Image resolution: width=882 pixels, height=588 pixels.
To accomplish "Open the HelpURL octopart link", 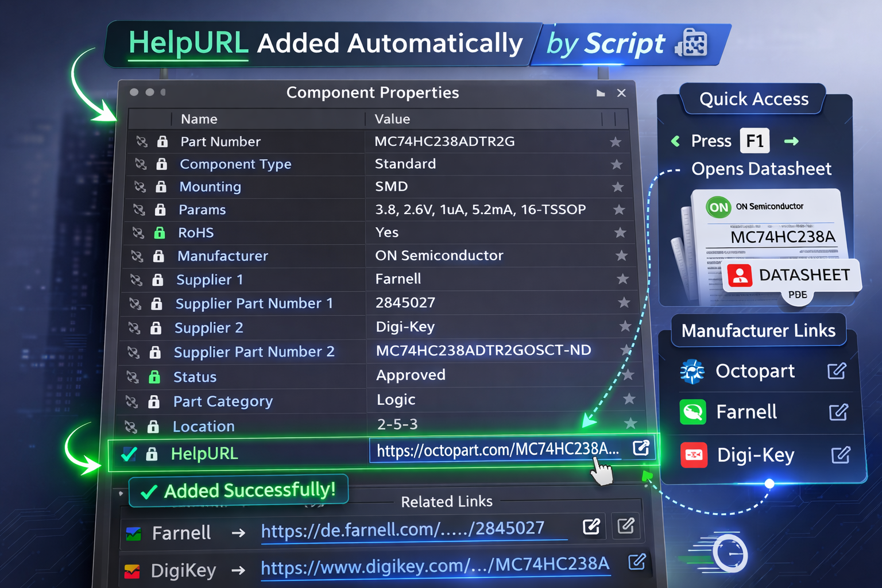I will point(498,450).
